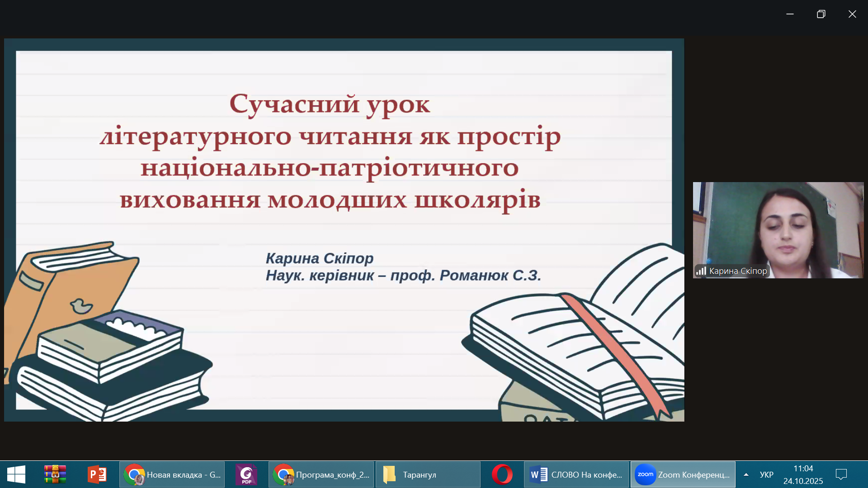Screen dimensions: 868x488
Task: Click the shared slide presentation area
Action: [x=344, y=230]
